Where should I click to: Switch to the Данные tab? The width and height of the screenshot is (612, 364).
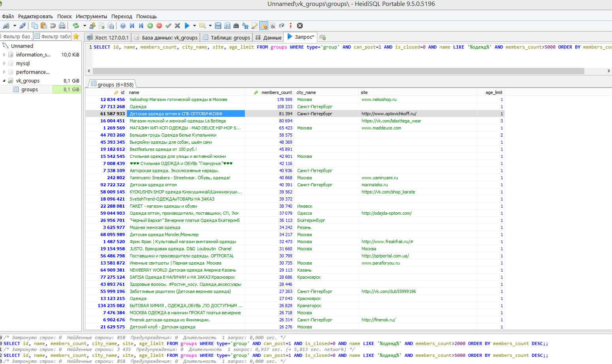[x=269, y=38]
